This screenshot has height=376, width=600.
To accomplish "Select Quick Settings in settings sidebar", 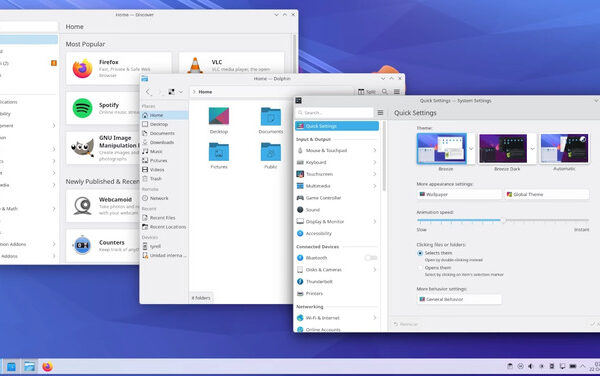I will point(337,126).
